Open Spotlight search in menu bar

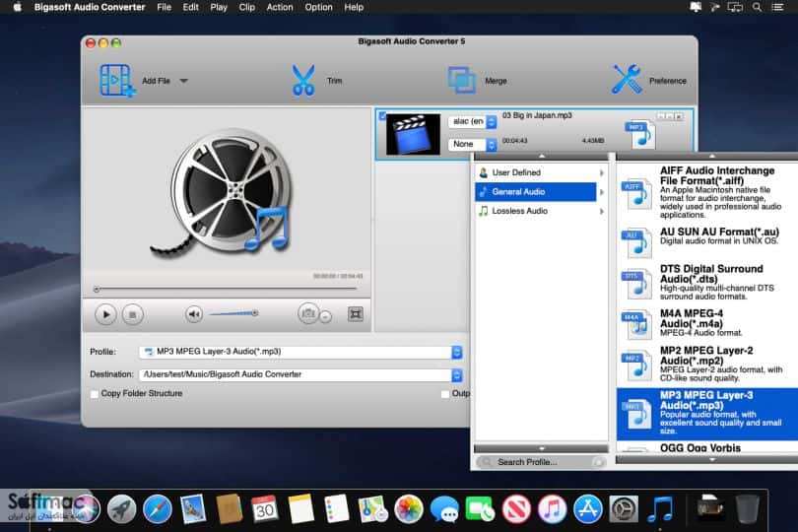(x=757, y=7)
